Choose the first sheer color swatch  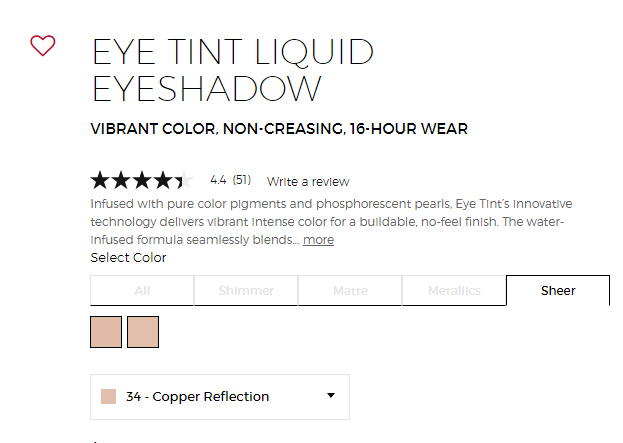pos(106,332)
